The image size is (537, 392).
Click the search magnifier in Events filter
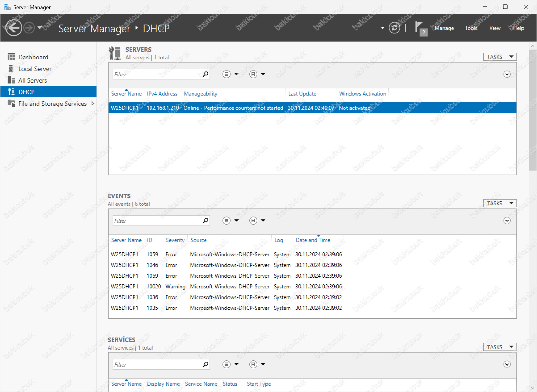pos(206,221)
